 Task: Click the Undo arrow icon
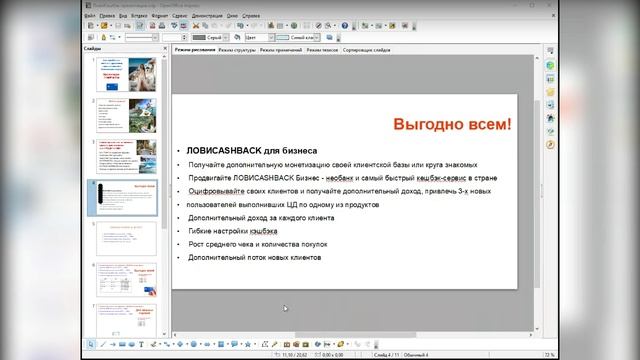tap(240, 26)
